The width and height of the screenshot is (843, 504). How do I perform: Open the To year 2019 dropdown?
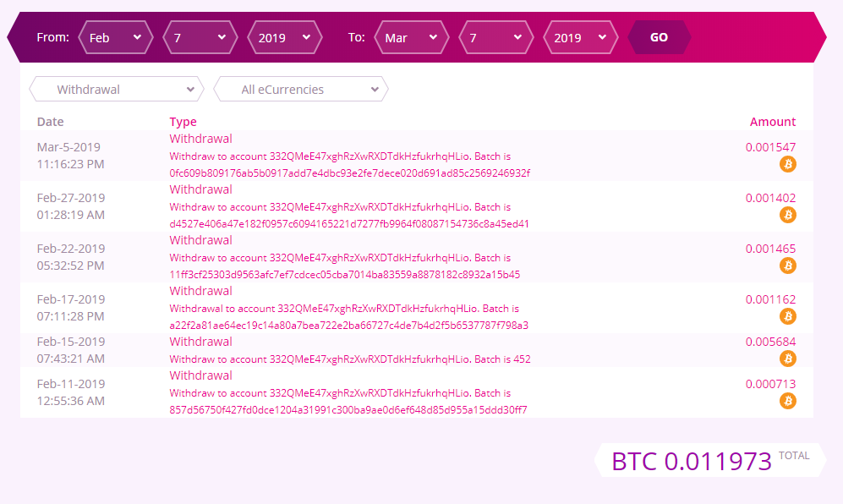tap(580, 37)
